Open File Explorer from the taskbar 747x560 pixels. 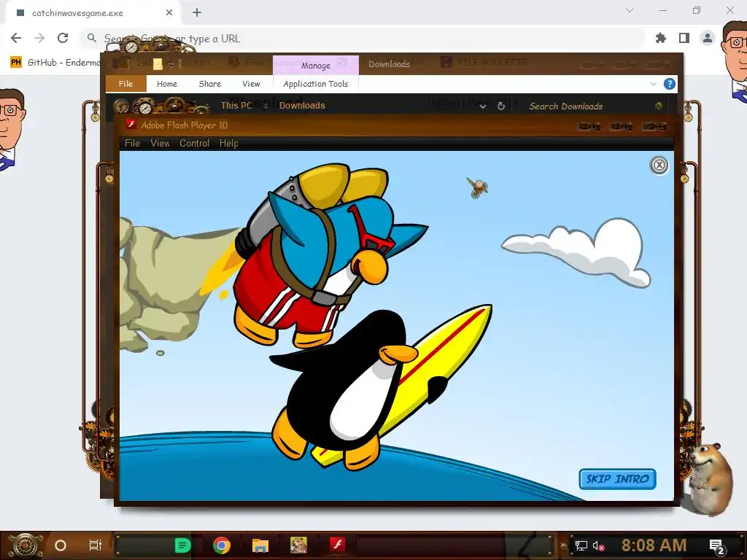coord(260,545)
